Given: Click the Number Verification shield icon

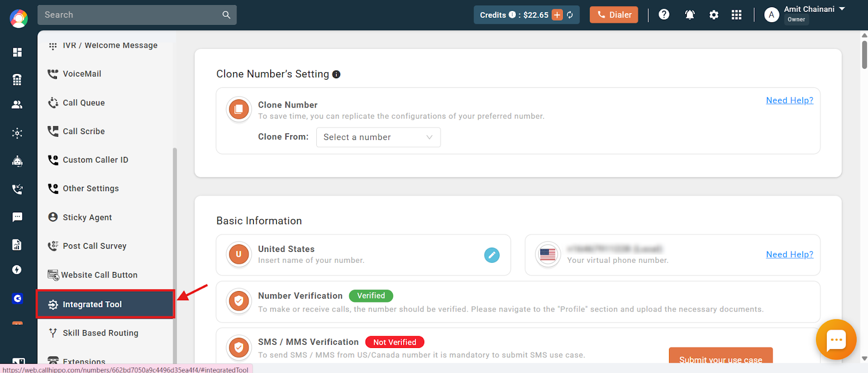Looking at the screenshot, I should click(239, 301).
